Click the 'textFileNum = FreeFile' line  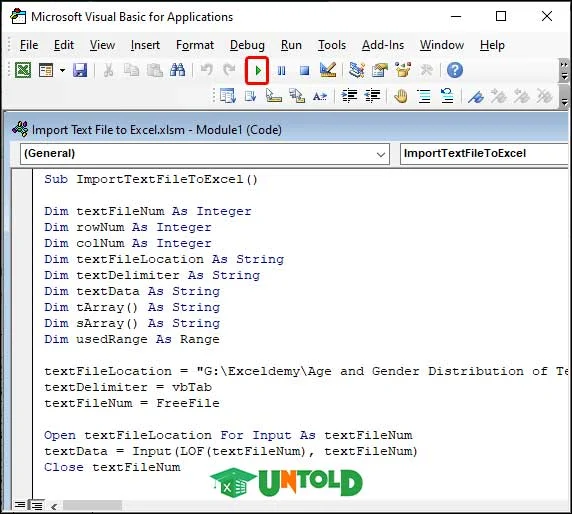click(x=132, y=403)
